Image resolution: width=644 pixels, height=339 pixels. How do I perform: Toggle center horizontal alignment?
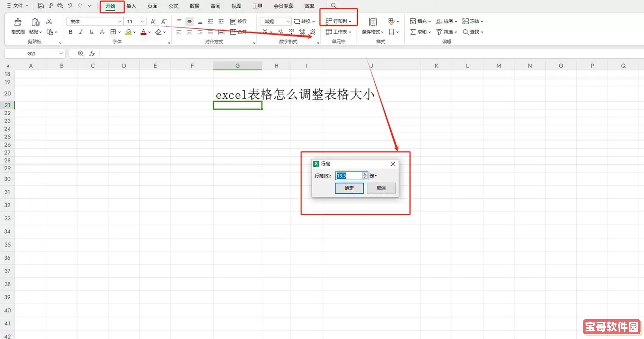click(190, 32)
